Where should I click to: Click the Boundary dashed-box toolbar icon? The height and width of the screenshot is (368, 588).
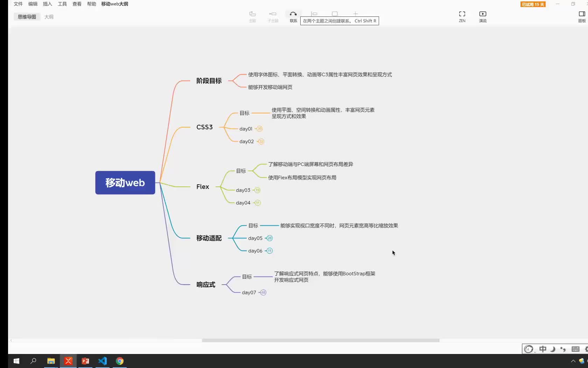coord(335,14)
